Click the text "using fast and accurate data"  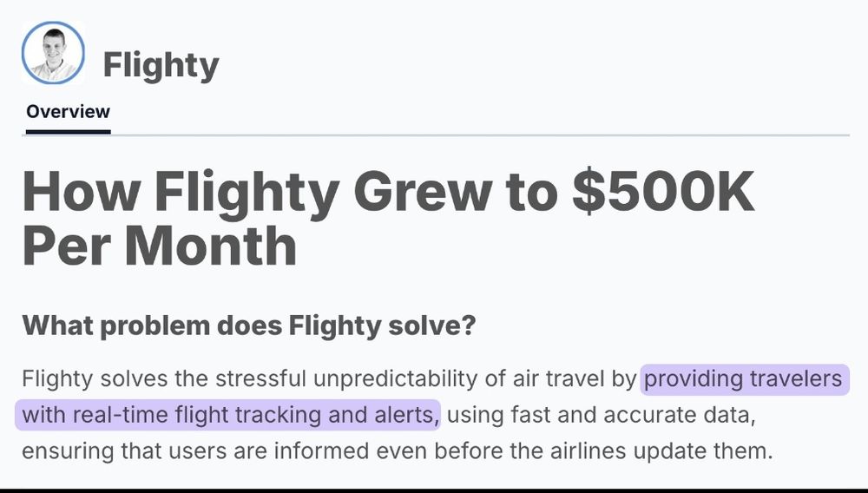[x=601, y=415]
